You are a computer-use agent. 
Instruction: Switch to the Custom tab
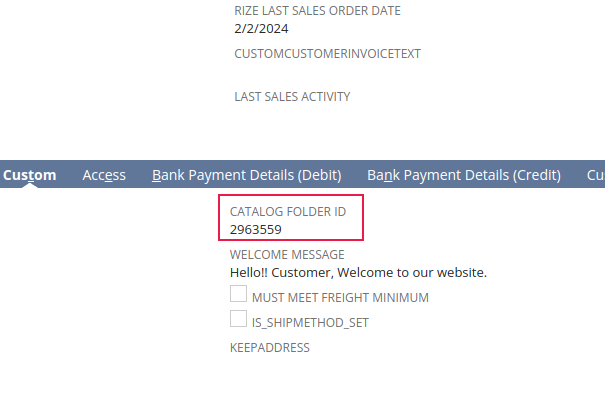tap(29, 175)
